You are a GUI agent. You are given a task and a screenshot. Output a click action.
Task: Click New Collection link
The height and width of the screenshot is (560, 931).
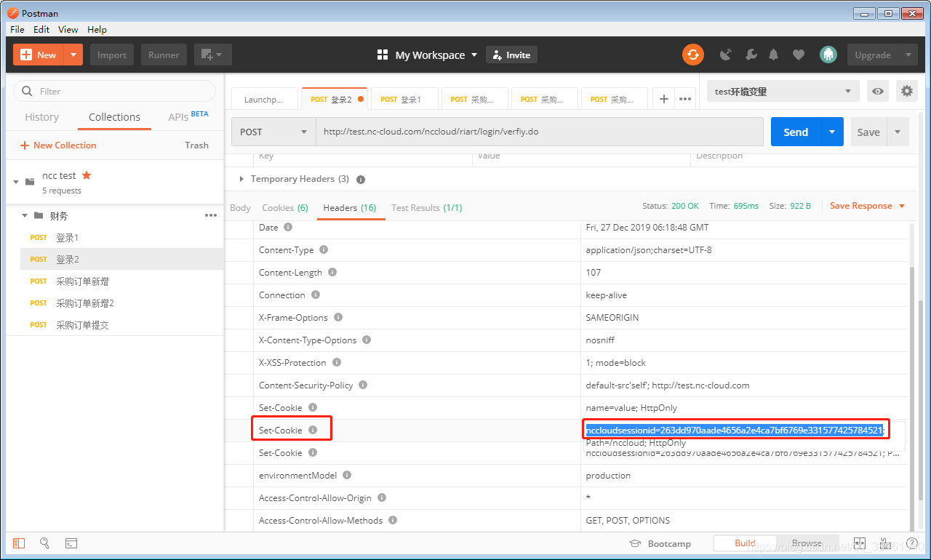[x=58, y=145]
